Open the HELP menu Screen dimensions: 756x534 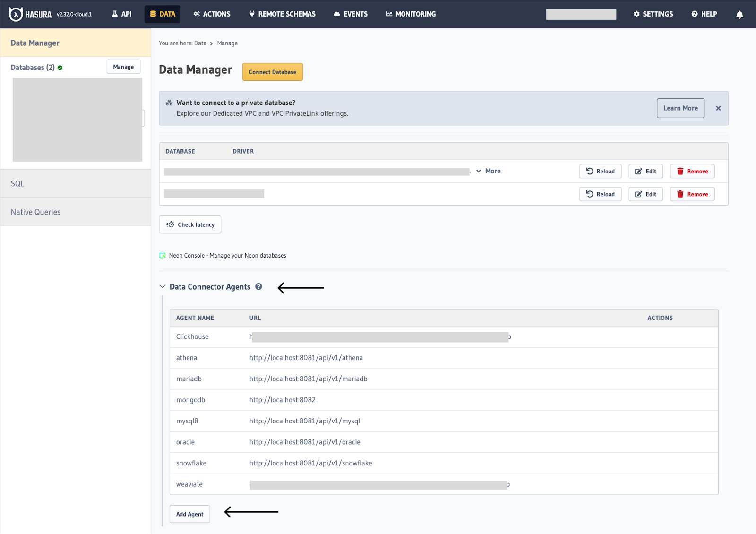[x=704, y=14]
